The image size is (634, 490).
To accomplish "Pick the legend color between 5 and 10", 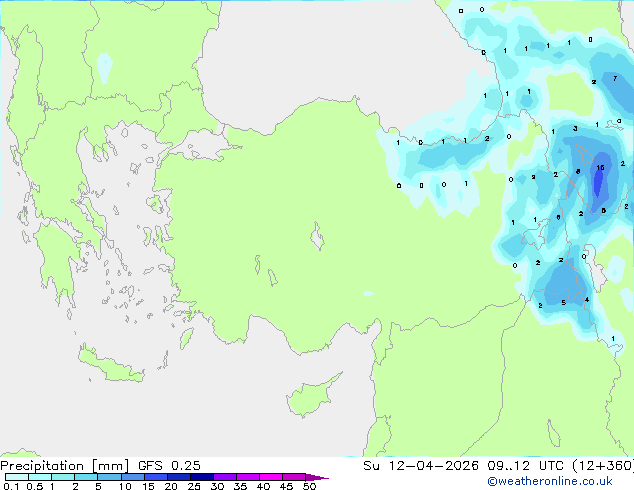I will [x=110, y=478].
